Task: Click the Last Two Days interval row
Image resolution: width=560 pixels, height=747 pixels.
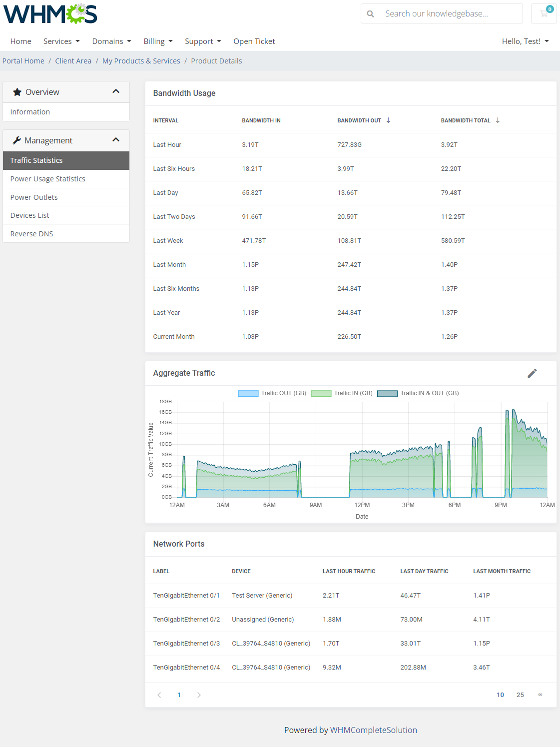Action: pos(351,217)
